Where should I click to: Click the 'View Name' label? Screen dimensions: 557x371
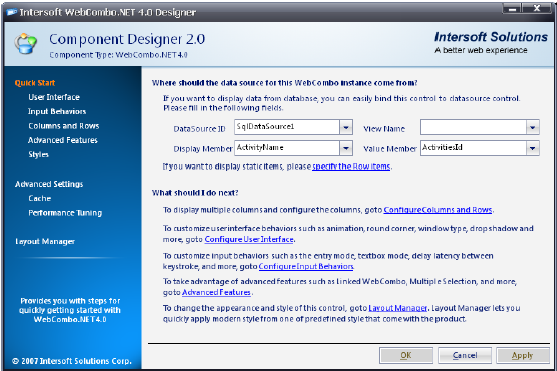pyautogui.click(x=384, y=129)
